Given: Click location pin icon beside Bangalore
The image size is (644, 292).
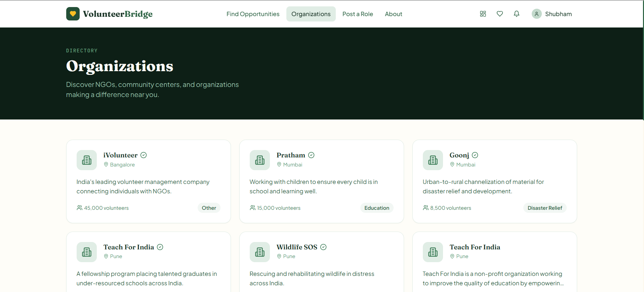Looking at the screenshot, I should pos(106,164).
